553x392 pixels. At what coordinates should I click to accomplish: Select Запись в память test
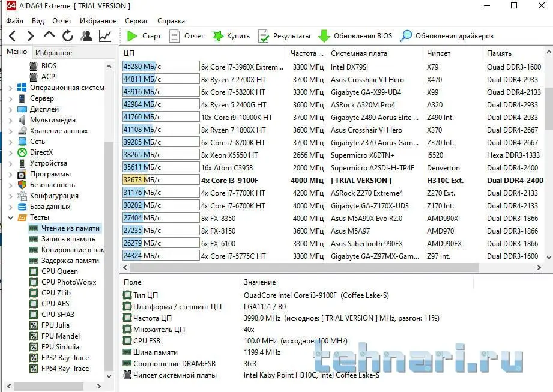(x=68, y=239)
